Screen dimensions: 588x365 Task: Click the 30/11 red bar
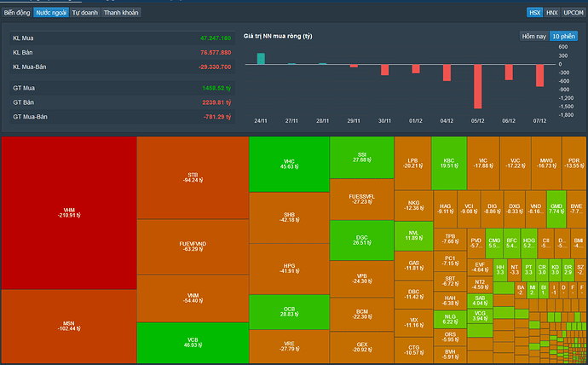[x=384, y=70]
